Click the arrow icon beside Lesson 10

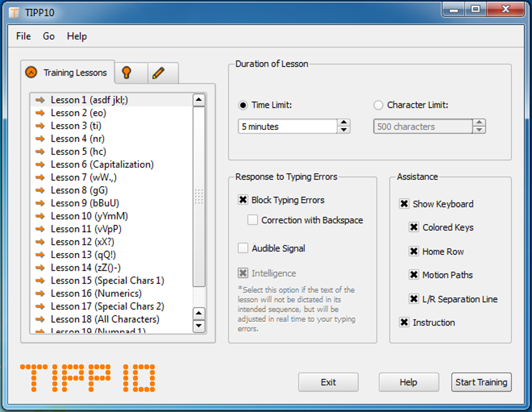40,216
